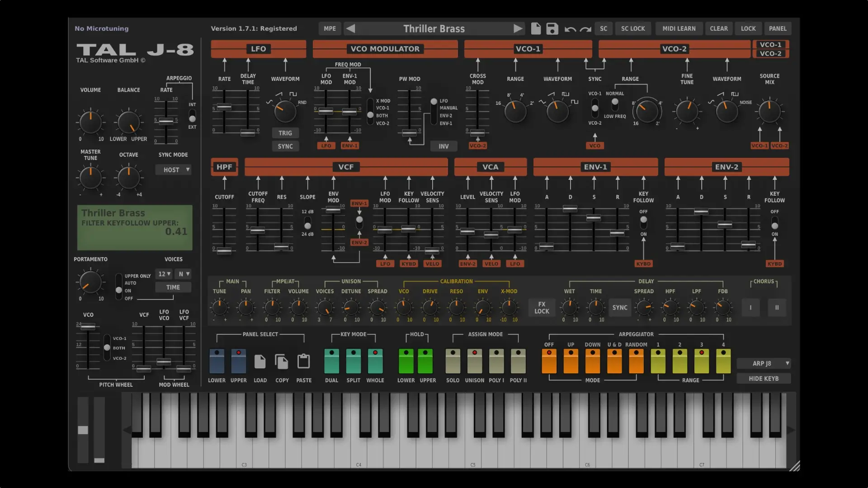Click the undo arrow icon
The height and width of the screenshot is (488, 868).
coord(570,29)
